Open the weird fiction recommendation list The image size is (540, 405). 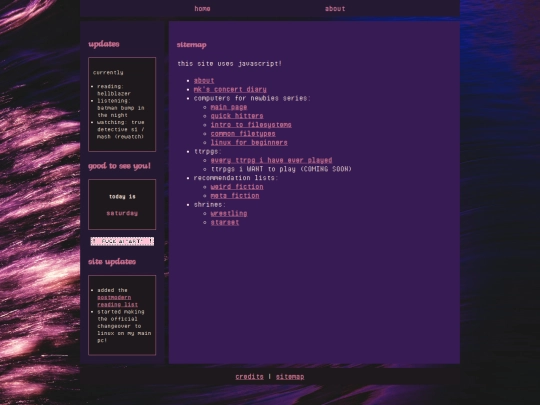[237, 187]
